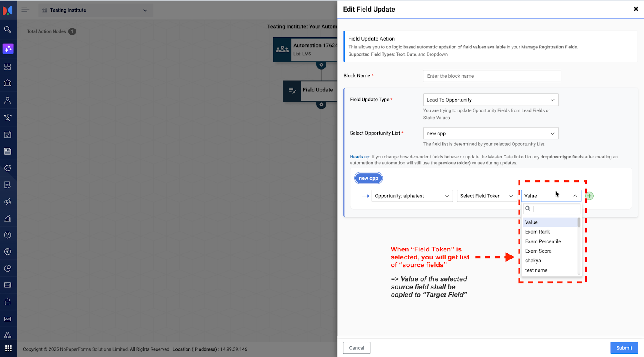Open the Select Opportunity List dropdown
Viewport: 644px width, 357px height.
point(490,133)
